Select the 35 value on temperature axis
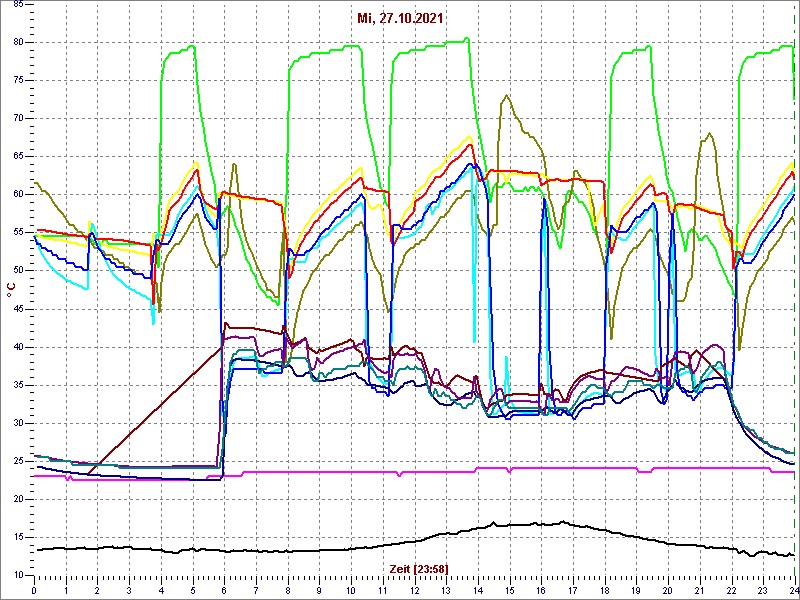This screenshot has width=800, height=600. click(x=18, y=385)
